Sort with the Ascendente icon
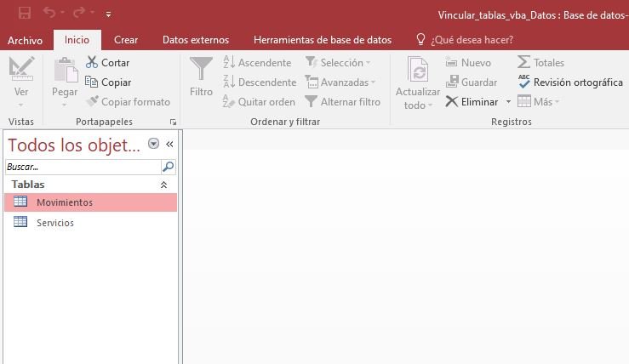 [x=229, y=62]
